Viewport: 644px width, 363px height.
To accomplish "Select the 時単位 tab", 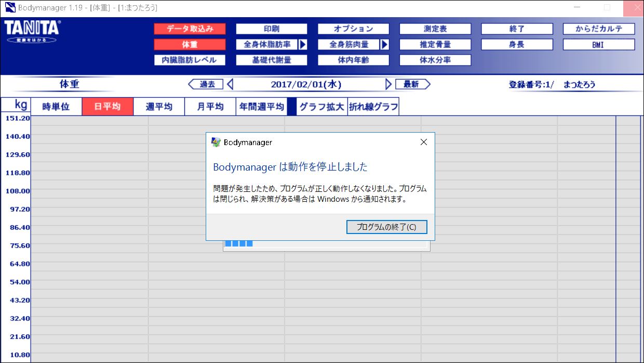I will [56, 107].
